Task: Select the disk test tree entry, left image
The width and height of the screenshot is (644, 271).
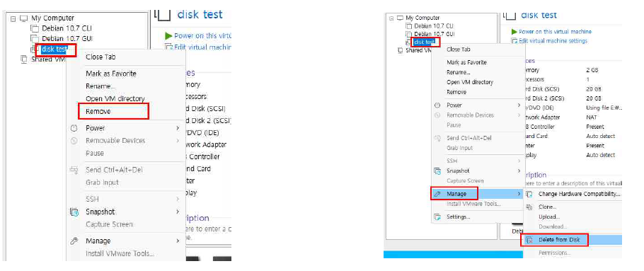Action: pyautogui.click(x=54, y=50)
